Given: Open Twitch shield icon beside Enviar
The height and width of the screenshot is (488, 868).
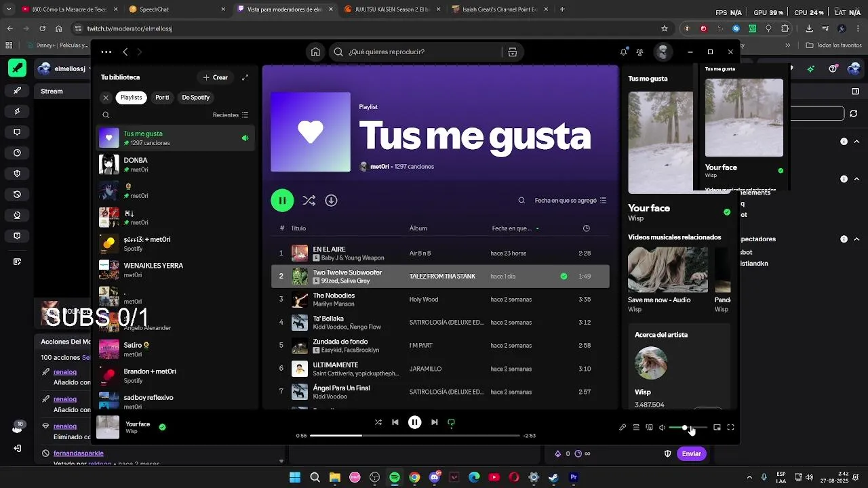Looking at the screenshot, I should (667, 453).
